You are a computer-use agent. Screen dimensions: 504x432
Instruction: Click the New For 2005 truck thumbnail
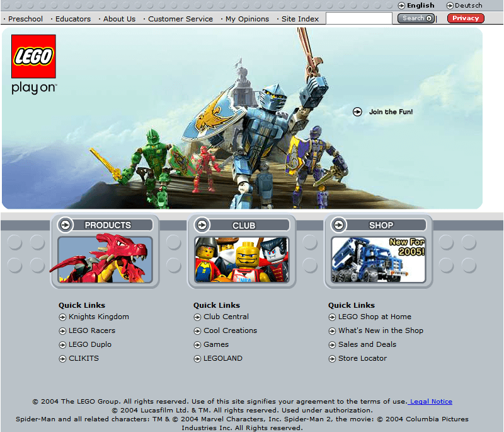click(379, 259)
